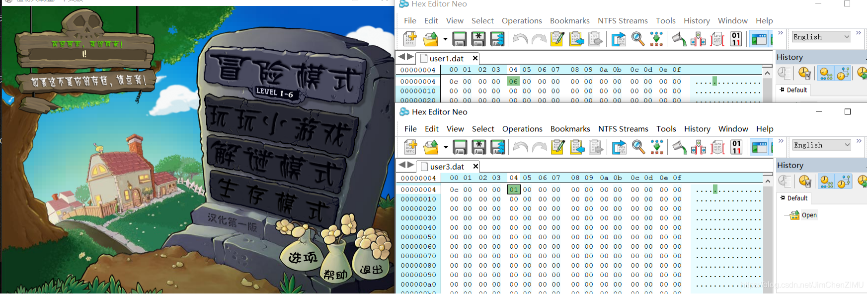Click New file icon in user3.dat window
The image size is (868, 294).
(x=410, y=147)
